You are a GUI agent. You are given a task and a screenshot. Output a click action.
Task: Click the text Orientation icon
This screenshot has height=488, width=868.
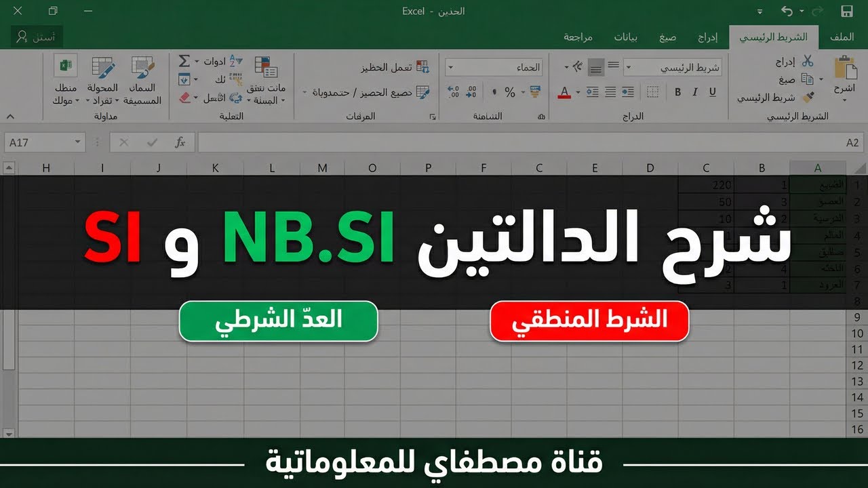tap(577, 66)
